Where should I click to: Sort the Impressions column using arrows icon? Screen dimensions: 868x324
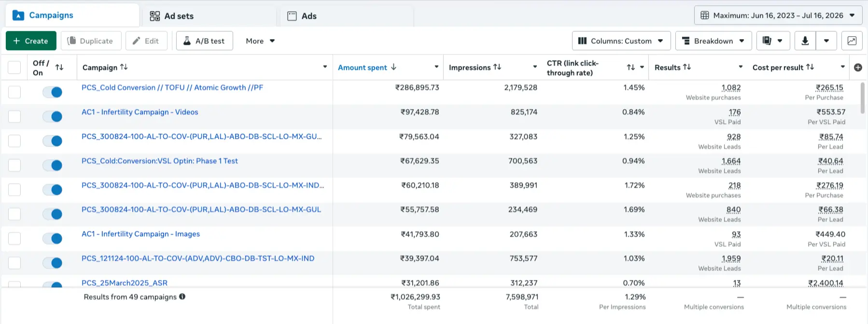(497, 67)
